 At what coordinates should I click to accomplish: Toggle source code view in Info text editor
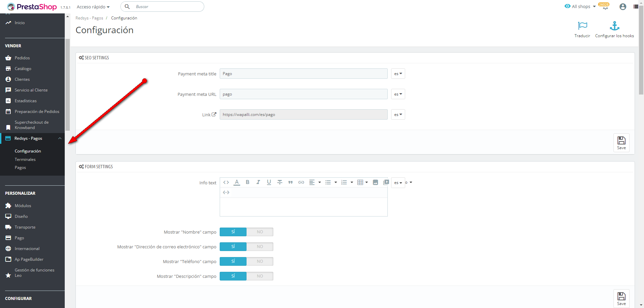pos(226,182)
